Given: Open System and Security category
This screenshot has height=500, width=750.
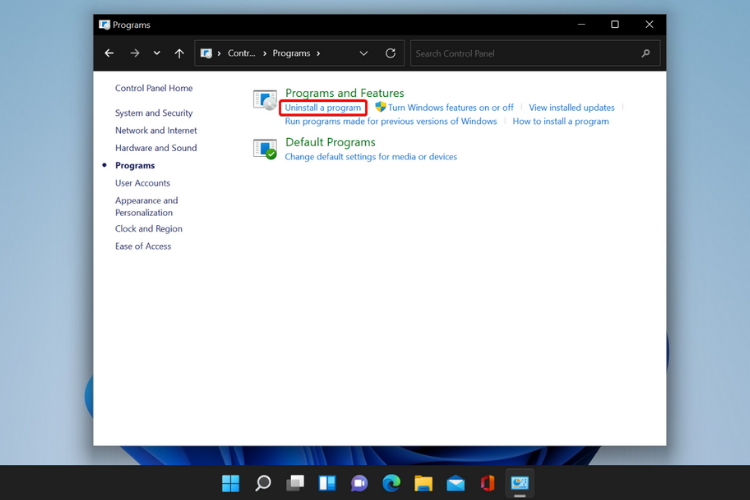Looking at the screenshot, I should (x=153, y=113).
